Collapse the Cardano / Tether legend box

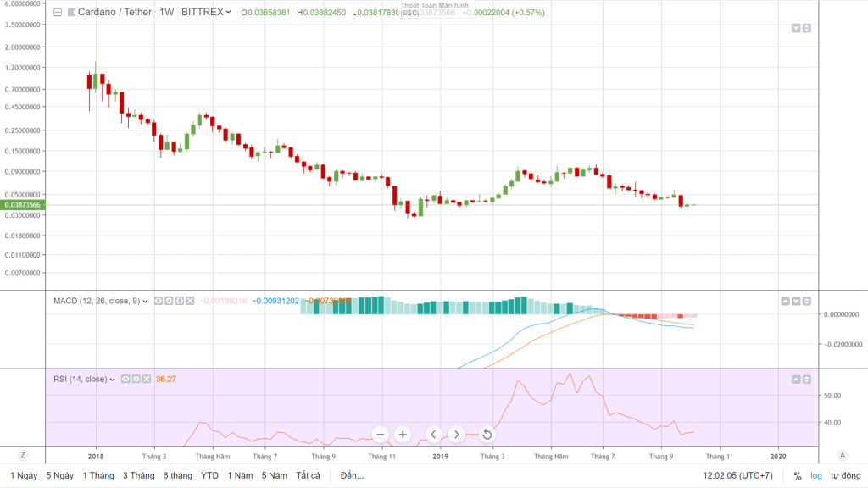pyautogui.click(x=58, y=14)
